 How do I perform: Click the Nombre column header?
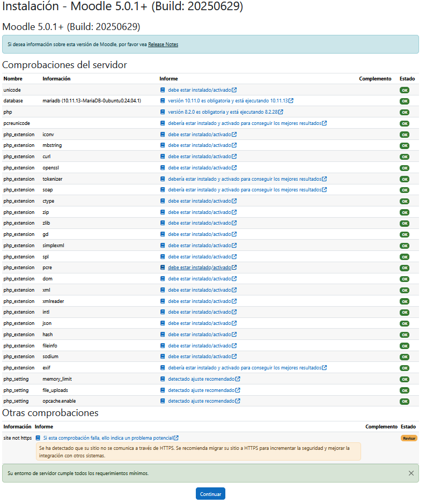[13, 79]
